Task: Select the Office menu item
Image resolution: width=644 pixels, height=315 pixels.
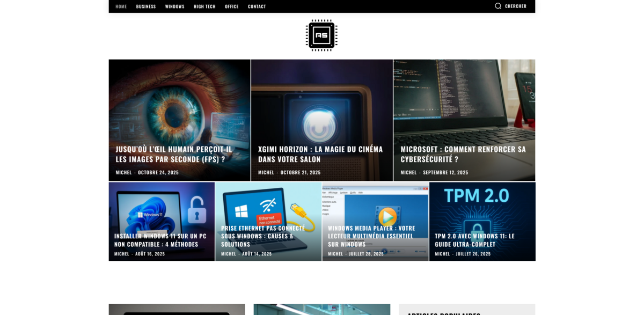Action: pos(232,6)
